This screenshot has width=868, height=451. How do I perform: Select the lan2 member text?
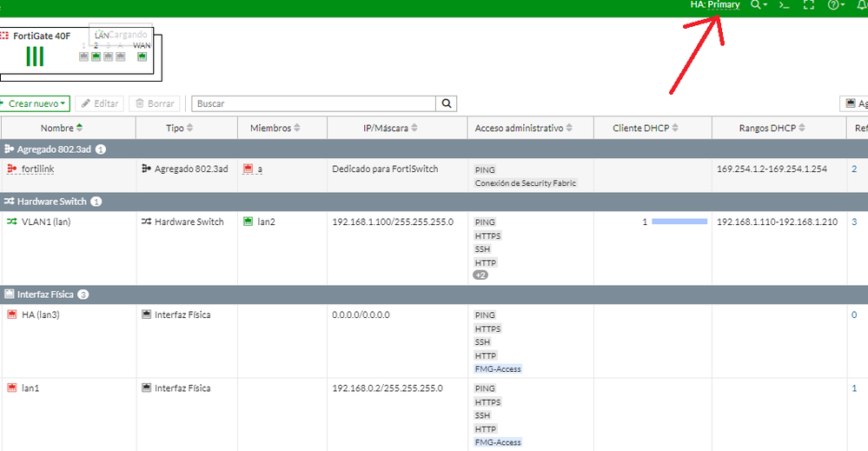(266, 222)
